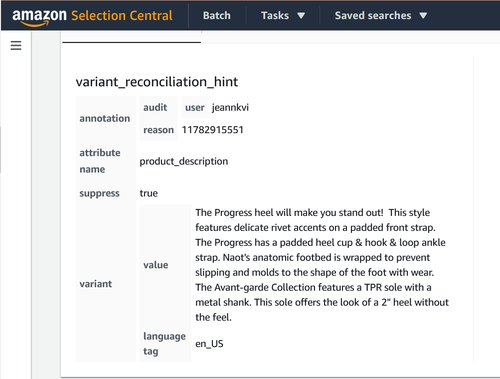Viewport: 500px width, 379px height.
Task: Open the hamburger sidebar menu
Action: click(16, 45)
